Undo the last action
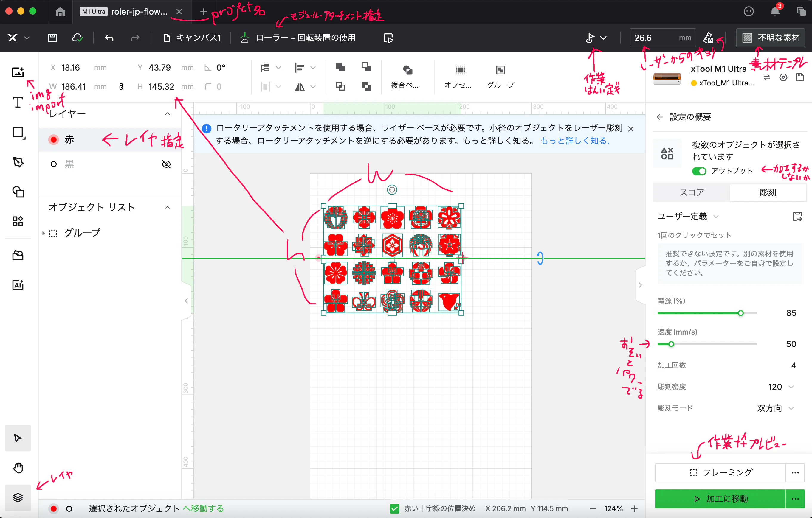812x518 pixels. [x=109, y=38]
